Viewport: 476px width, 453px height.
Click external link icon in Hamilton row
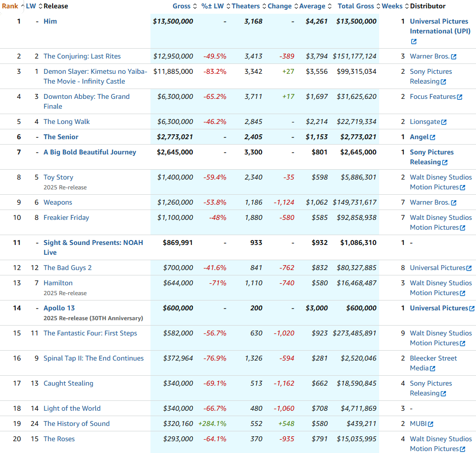462,294
